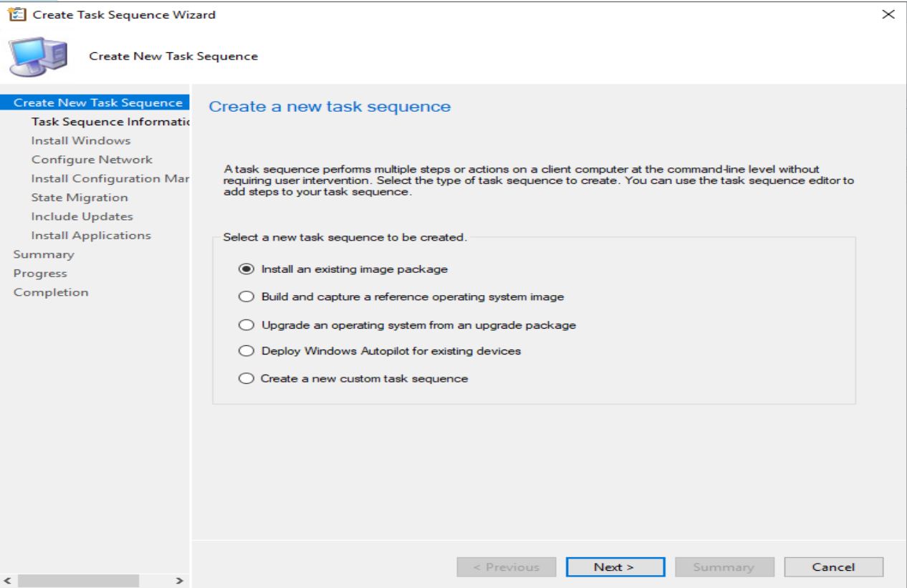Cancel the task sequence wizard

coord(833,567)
